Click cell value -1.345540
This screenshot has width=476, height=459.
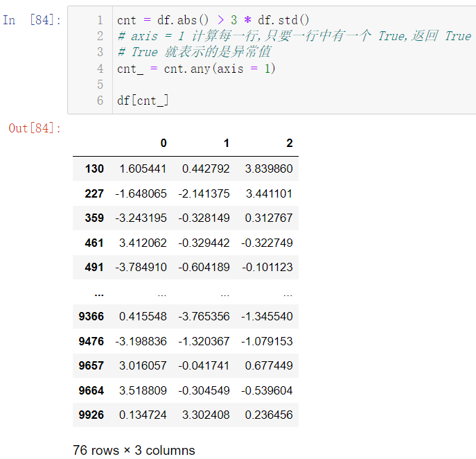coord(267,317)
